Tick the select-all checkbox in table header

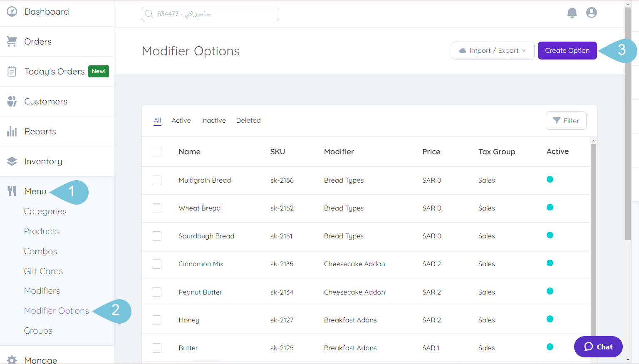coord(156,151)
